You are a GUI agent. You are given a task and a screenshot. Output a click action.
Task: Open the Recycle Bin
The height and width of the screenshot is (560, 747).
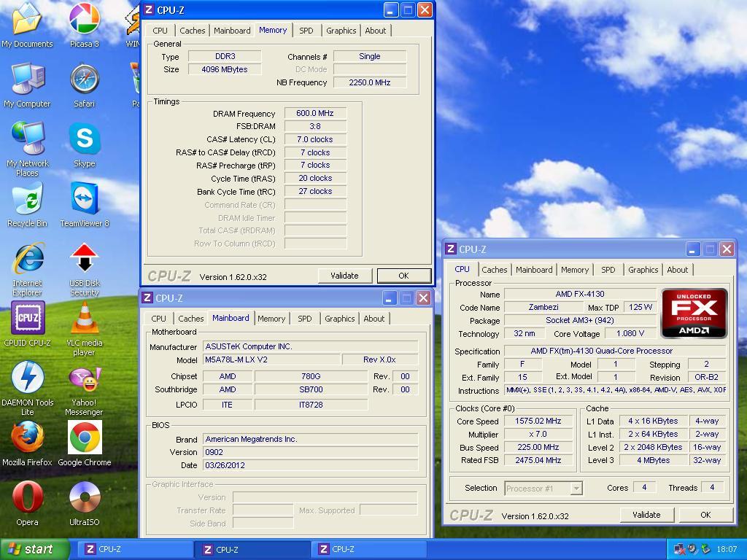[27, 205]
